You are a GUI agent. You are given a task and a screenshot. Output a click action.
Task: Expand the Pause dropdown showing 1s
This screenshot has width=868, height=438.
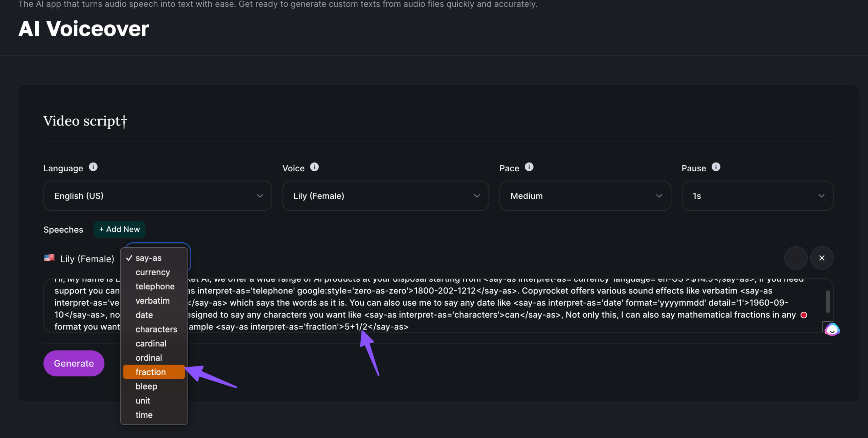pos(757,196)
